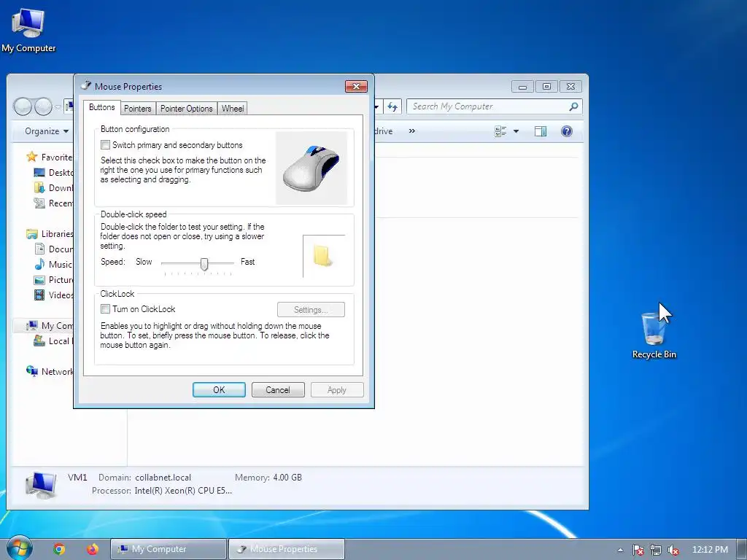Switch to My Computer taskbar button

pos(169,549)
